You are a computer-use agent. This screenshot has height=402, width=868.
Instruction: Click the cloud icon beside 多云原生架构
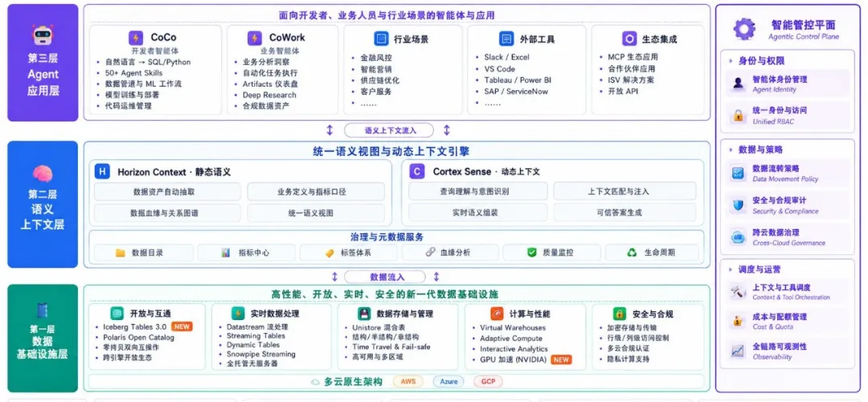click(315, 382)
